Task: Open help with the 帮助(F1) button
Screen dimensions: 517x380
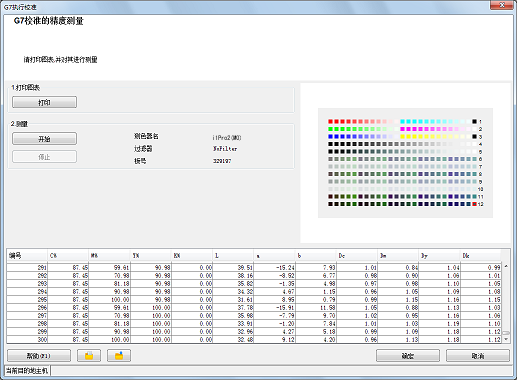Action: point(39,355)
